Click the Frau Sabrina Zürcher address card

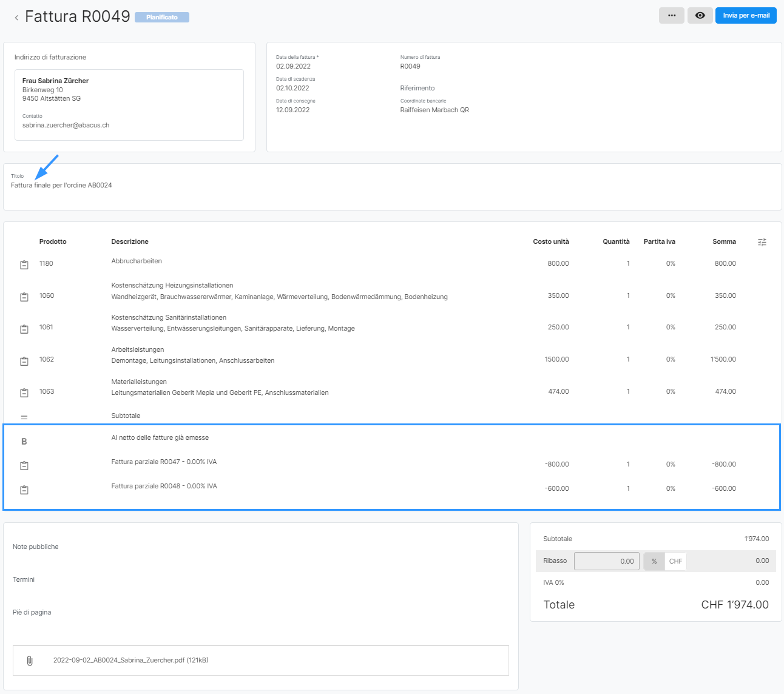[129, 104]
